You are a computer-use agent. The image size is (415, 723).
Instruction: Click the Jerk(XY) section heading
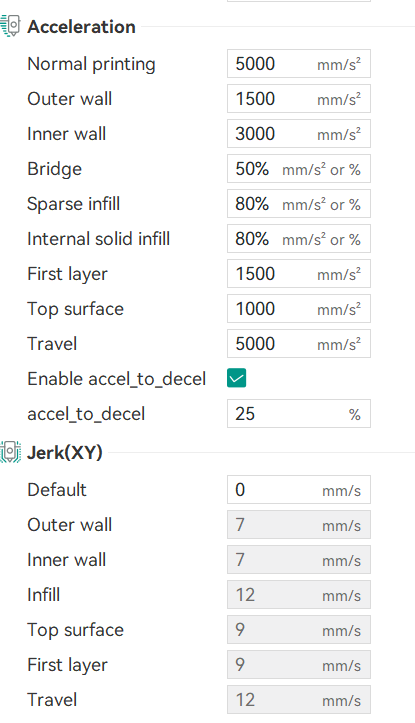[x=65, y=453]
